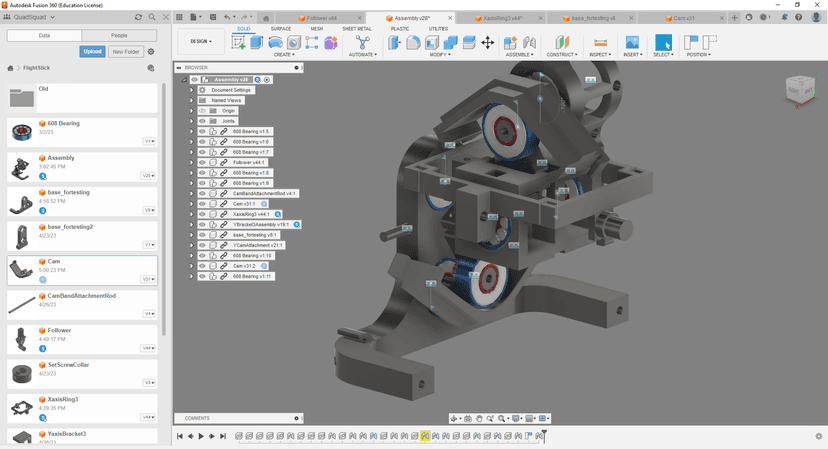Toggle visibility of the Origin folder
The image size is (828, 449).
pos(202,111)
